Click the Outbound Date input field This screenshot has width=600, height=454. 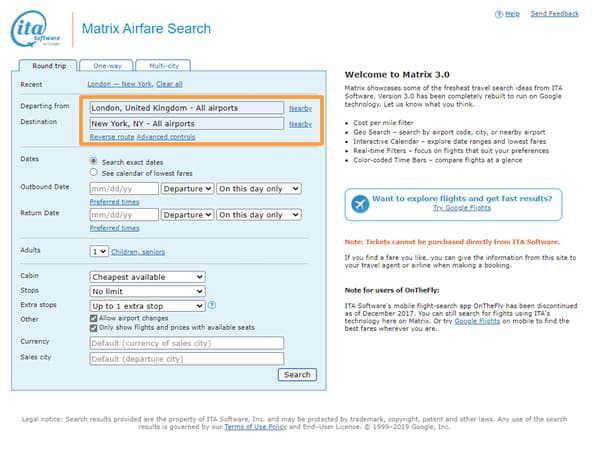pos(124,189)
